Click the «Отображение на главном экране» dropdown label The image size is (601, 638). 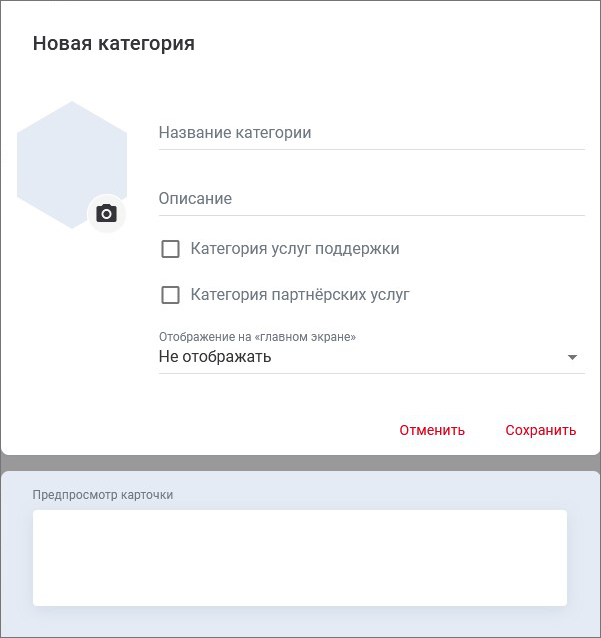tap(257, 337)
